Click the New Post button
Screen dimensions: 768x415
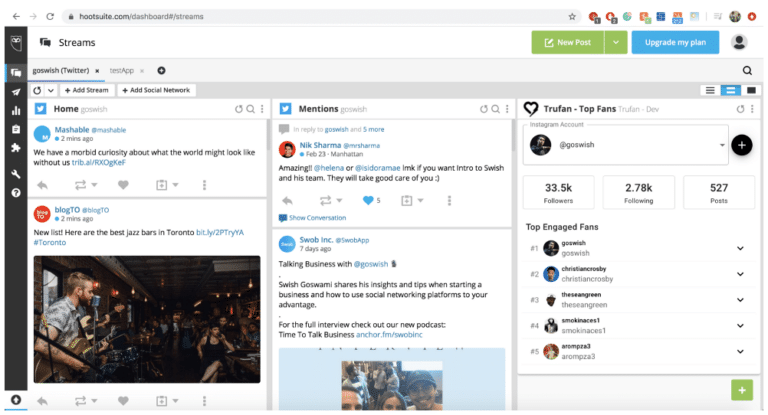[x=568, y=43]
